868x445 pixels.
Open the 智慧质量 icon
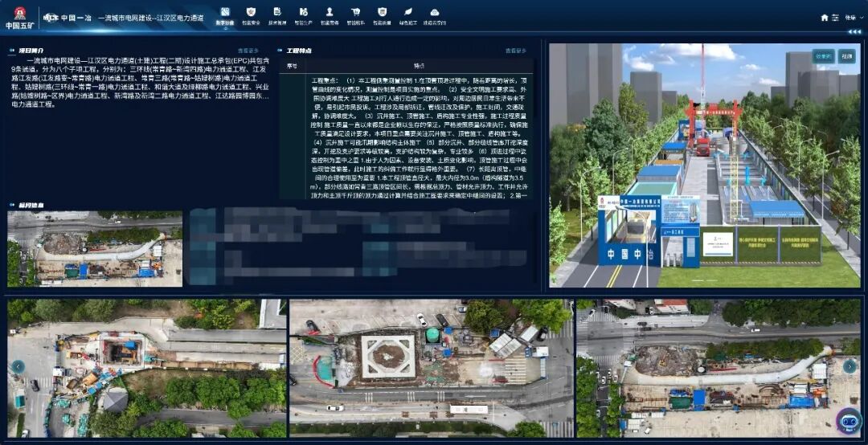[x=382, y=13]
